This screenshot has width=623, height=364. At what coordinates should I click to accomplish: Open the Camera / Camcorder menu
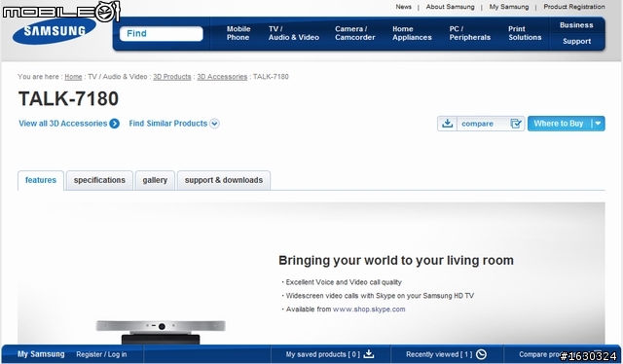[354, 33]
